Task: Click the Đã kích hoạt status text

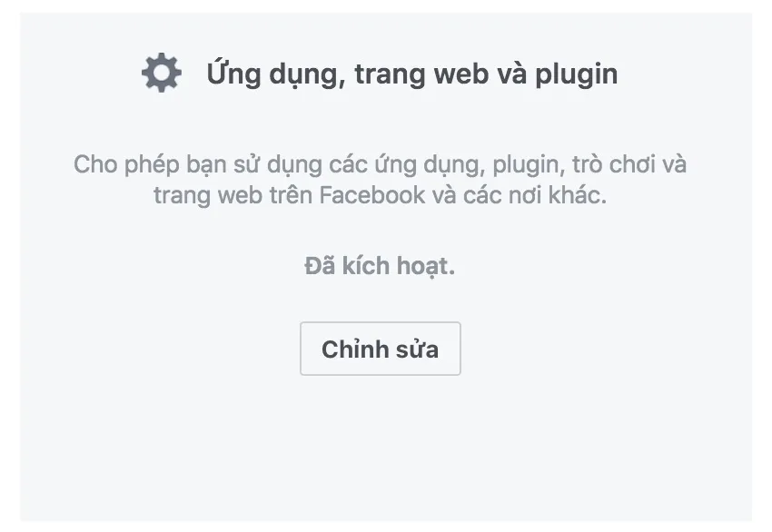Action: tap(380, 266)
